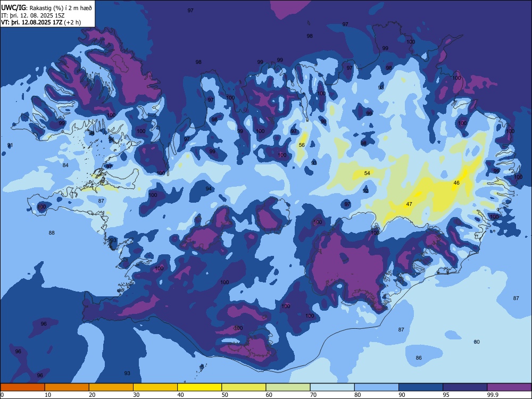
Task: Click the legend tick label 60
Action: click(269, 395)
